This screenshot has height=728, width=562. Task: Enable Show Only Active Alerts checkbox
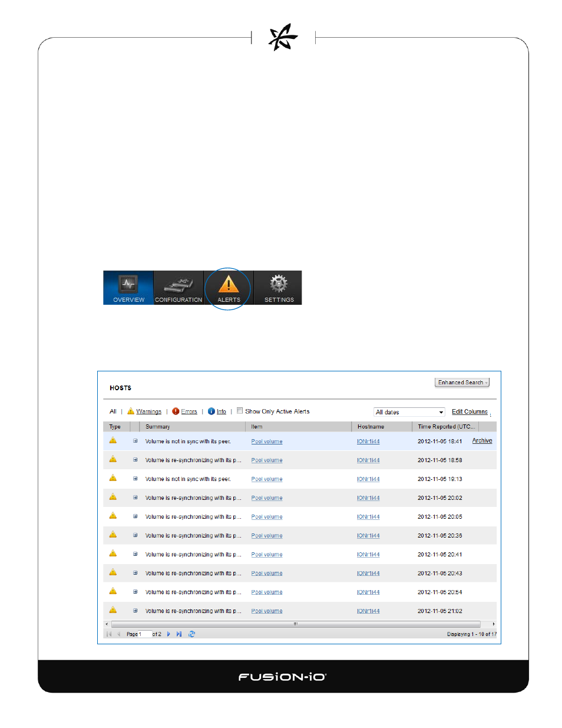coord(240,411)
